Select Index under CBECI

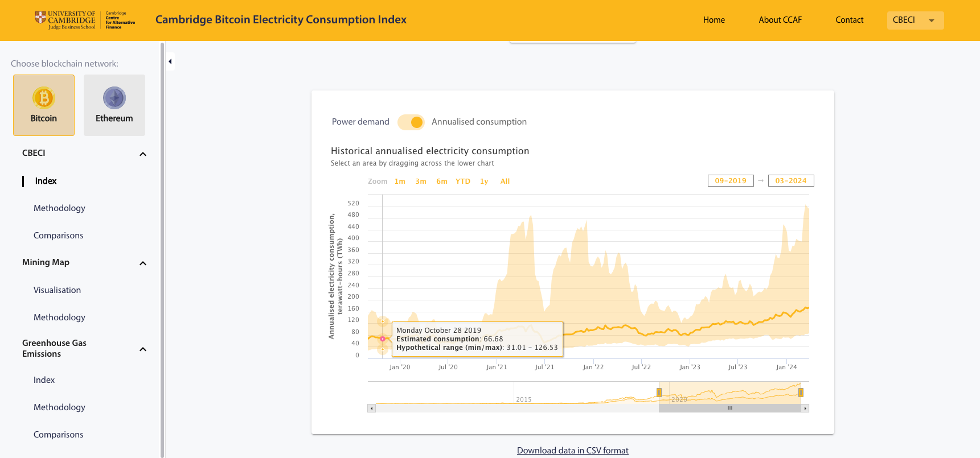point(46,181)
